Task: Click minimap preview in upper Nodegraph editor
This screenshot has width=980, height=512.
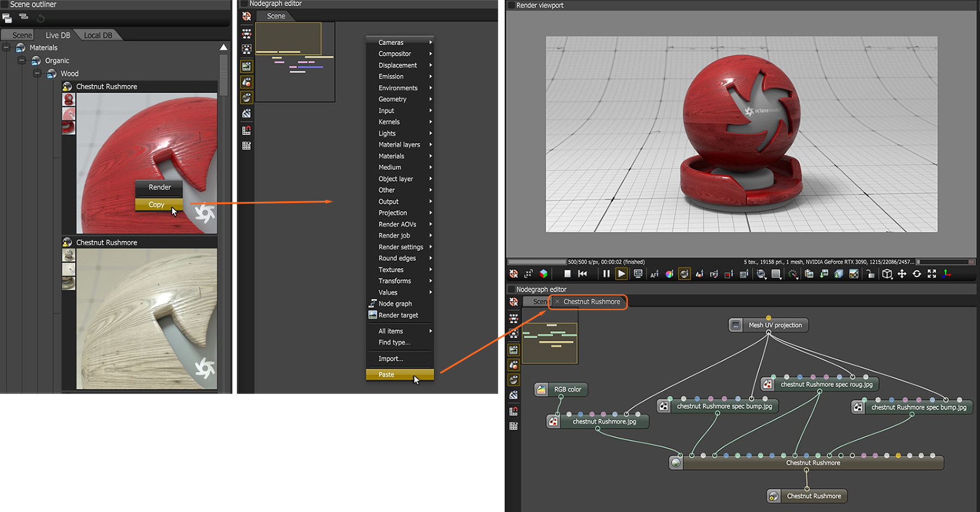Action: pyautogui.click(x=295, y=61)
